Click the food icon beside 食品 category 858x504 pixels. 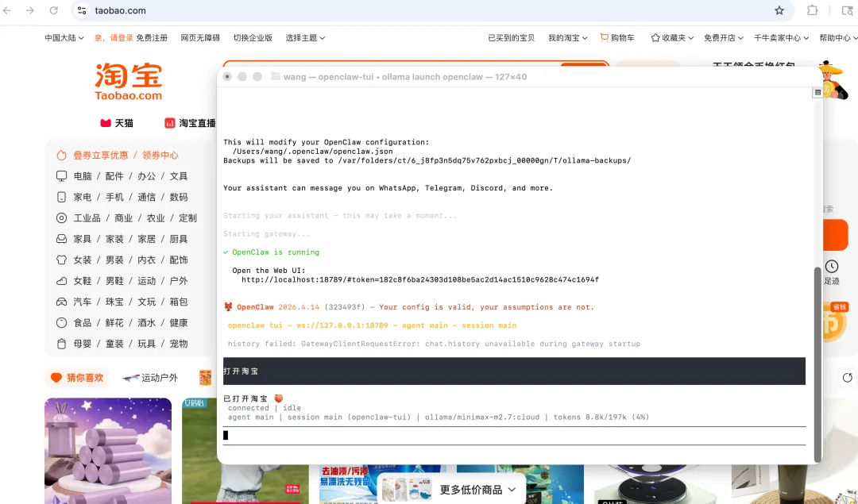coord(61,322)
